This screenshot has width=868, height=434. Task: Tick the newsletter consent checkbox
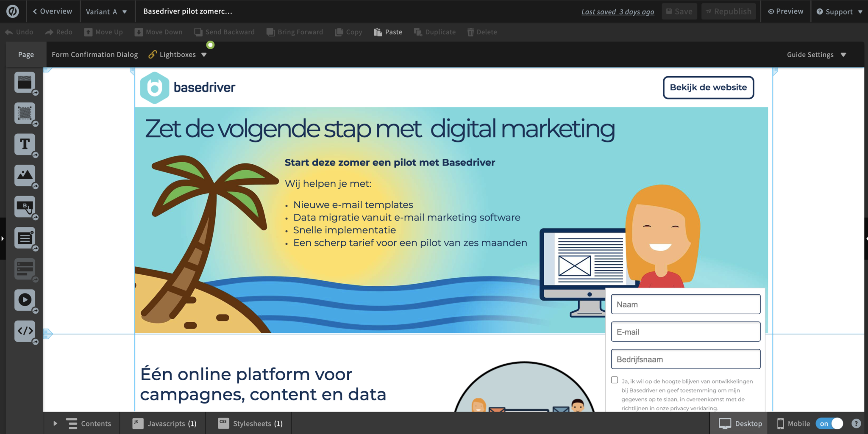coord(615,380)
